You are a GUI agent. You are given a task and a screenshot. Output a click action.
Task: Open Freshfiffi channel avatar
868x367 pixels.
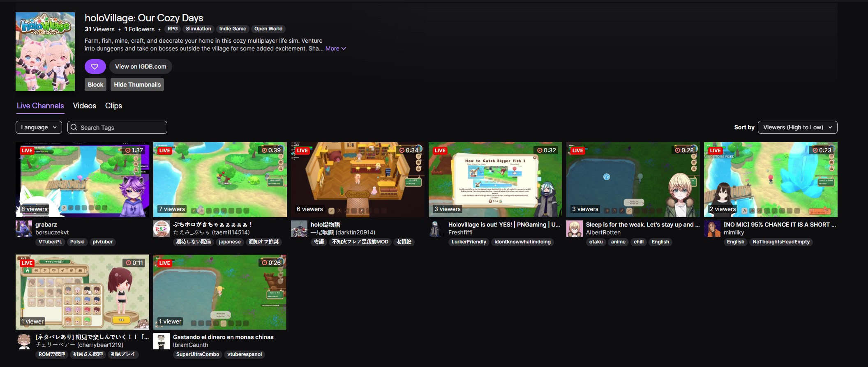(x=437, y=229)
